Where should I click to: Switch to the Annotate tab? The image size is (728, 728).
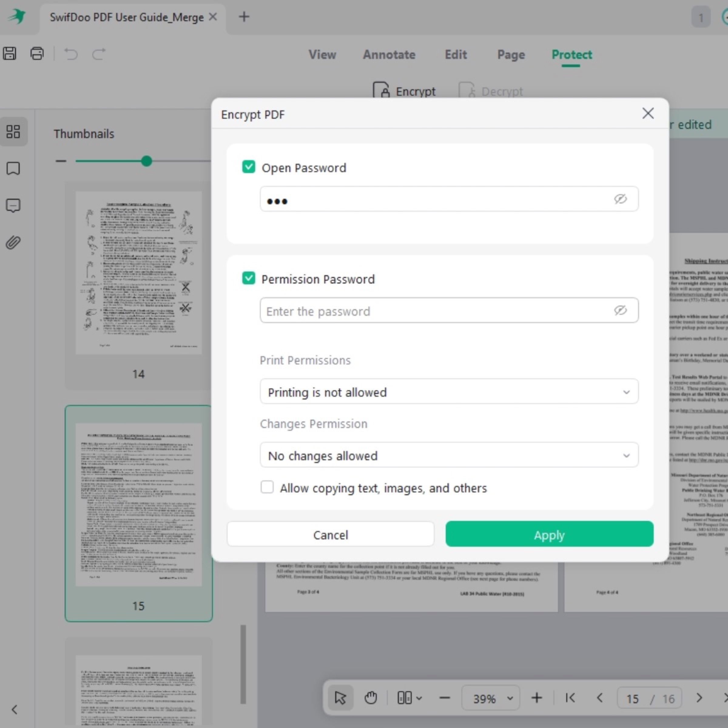click(389, 55)
